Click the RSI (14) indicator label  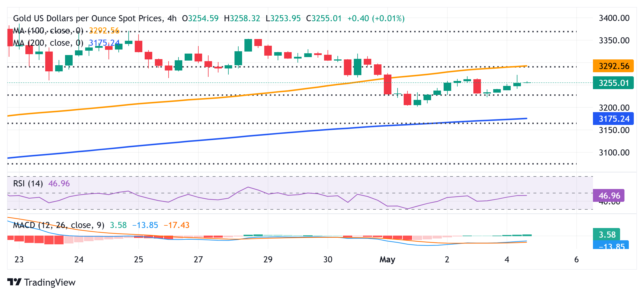[x=28, y=183]
